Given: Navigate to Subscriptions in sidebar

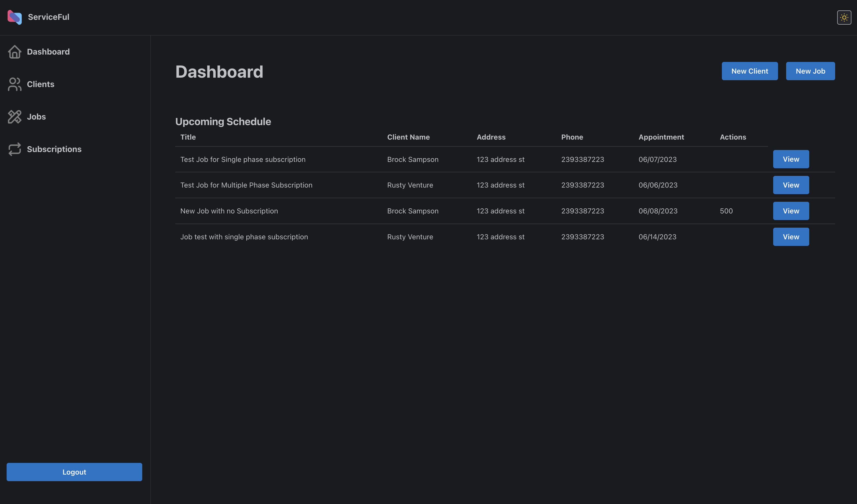Looking at the screenshot, I should click(x=54, y=149).
